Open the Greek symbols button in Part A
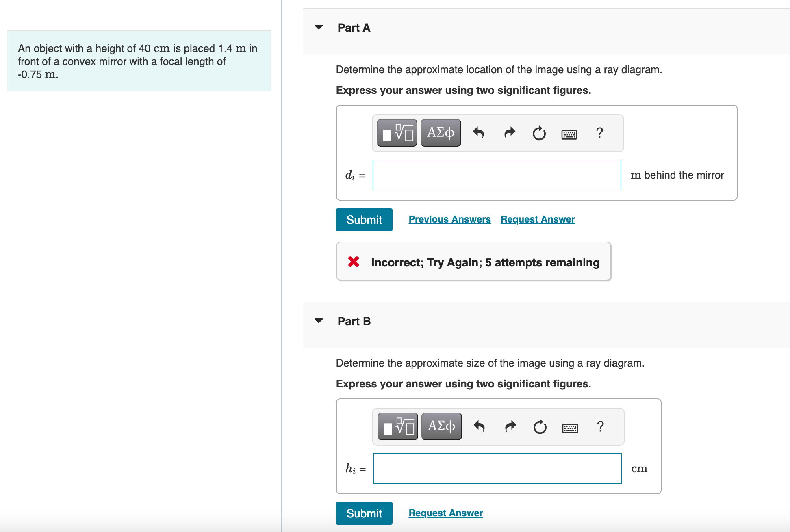The image size is (790, 532). coord(441,133)
